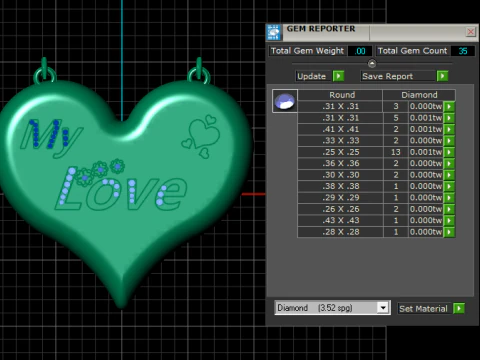This screenshot has width=480, height=360.
Task: Click the Total Gem Weight value field
Action: pyautogui.click(x=360, y=51)
